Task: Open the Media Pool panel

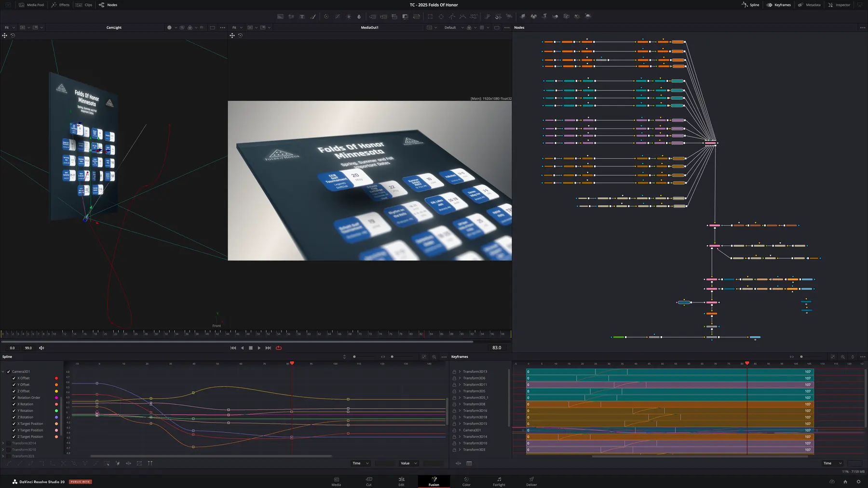Action: tap(31, 5)
